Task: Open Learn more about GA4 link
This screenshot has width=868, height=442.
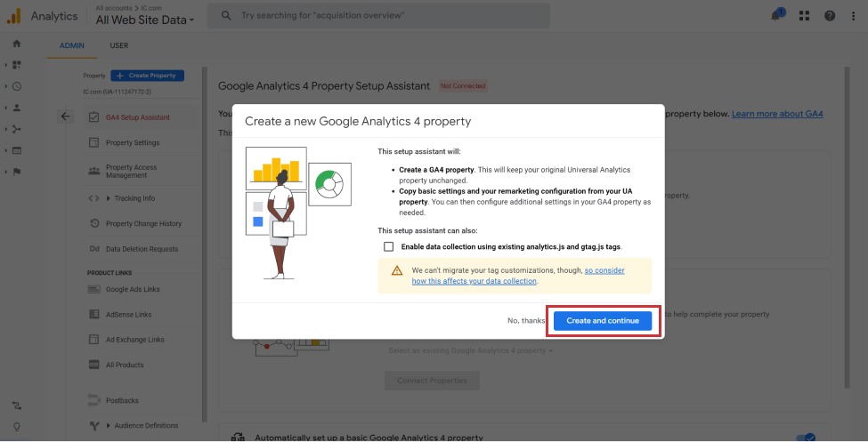Action: (x=777, y=114)
